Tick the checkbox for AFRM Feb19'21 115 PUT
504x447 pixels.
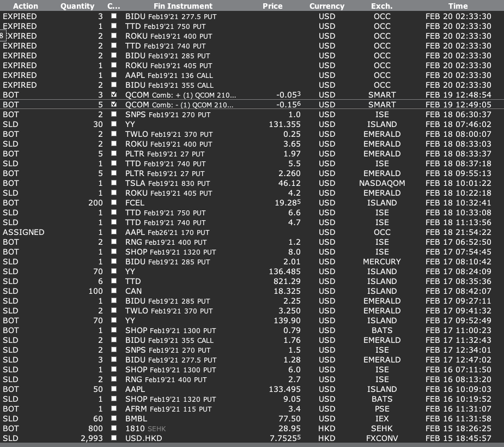pyautogui.click(x=114, y=408)
